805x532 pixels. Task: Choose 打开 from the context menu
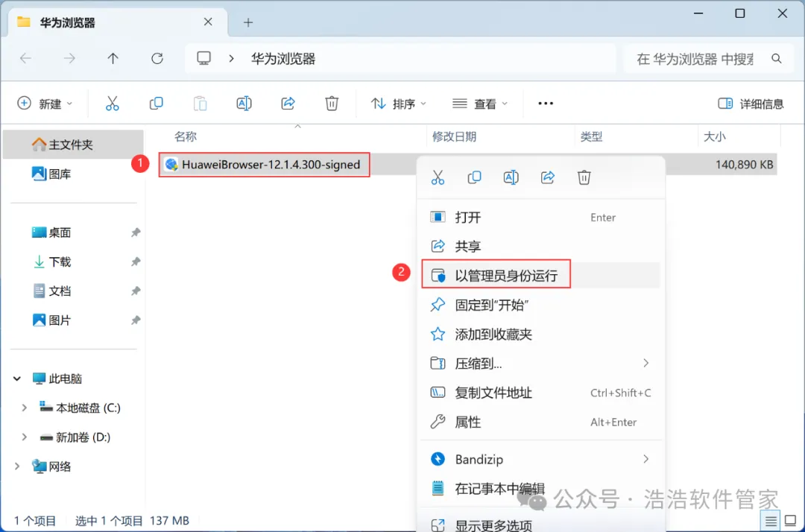(x=540, y=217)
